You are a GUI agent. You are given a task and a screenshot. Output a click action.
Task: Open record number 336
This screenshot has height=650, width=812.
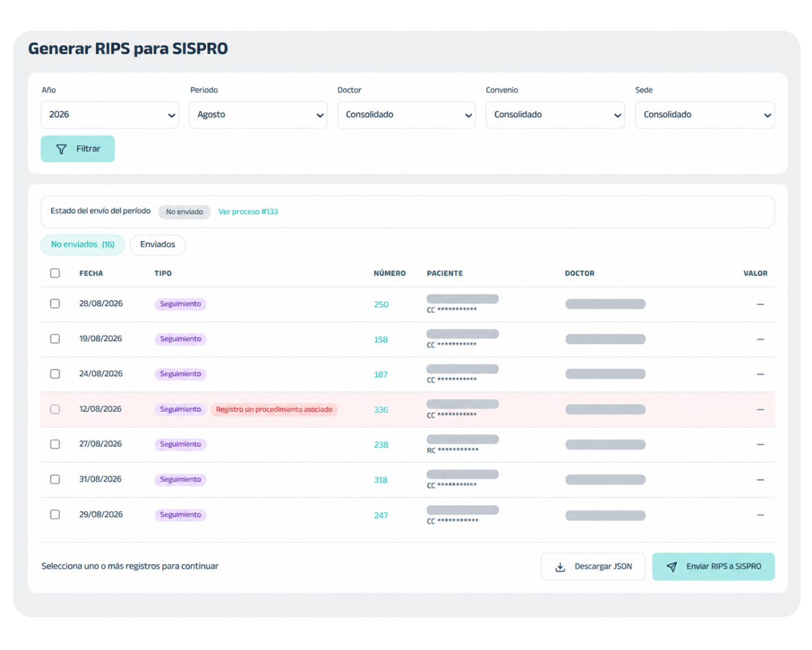point(381,410)
